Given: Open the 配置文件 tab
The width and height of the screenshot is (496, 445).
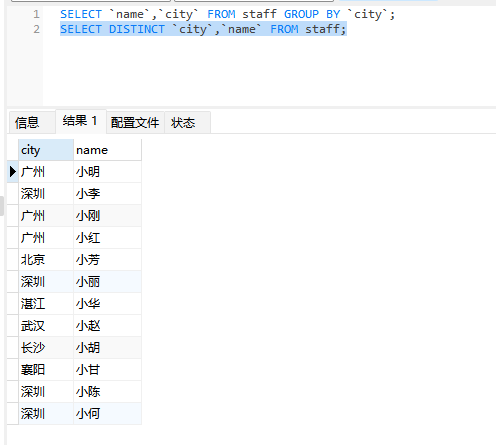Looking at the screenshot, I should [135, 122].
